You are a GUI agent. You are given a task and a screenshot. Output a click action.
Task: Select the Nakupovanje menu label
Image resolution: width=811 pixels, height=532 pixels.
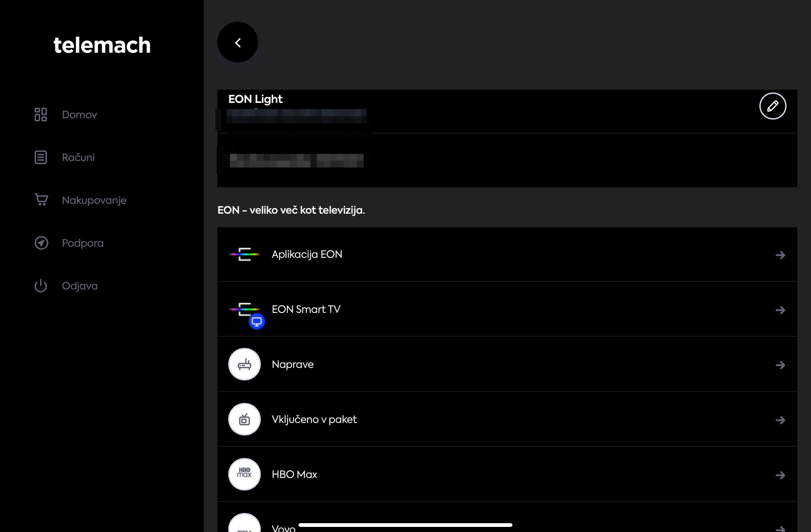click(94, 200)
